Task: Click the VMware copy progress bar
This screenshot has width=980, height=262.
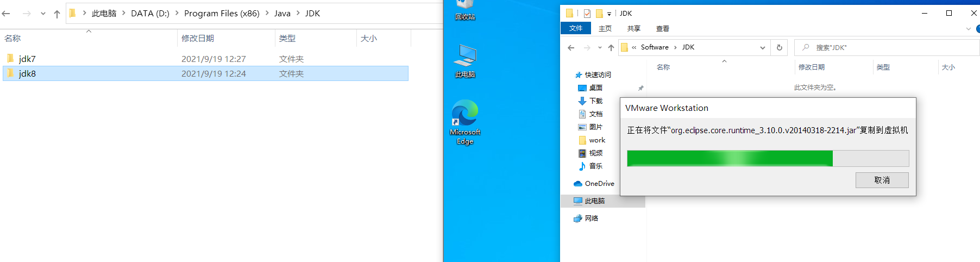Action: click(x=768, y=158)
